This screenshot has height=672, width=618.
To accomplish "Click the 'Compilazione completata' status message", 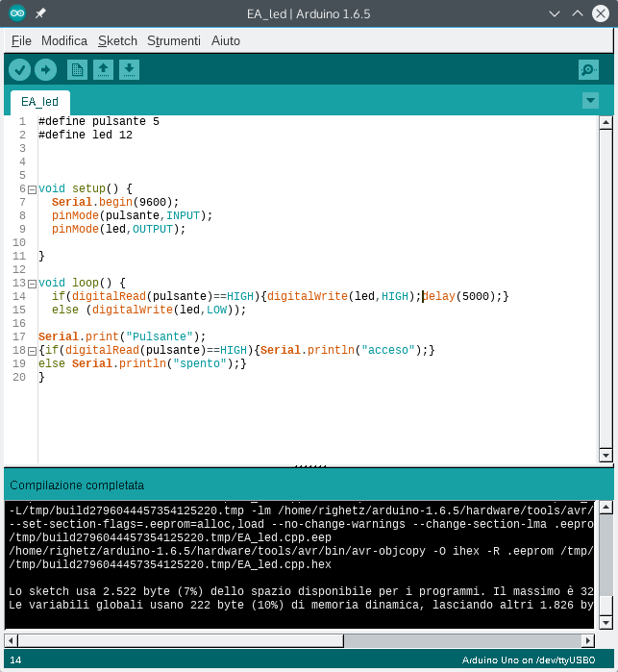I will pos(77,485).
